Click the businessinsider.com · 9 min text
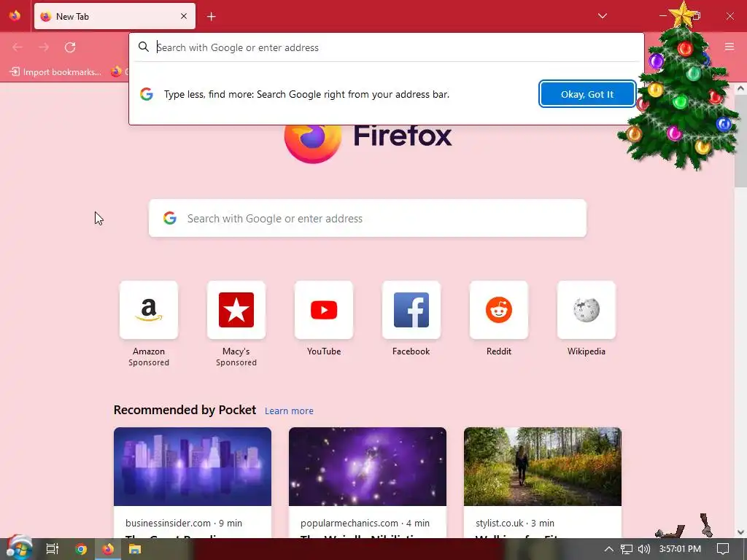This screenshot has width=747, height=560. pos(184,523)
